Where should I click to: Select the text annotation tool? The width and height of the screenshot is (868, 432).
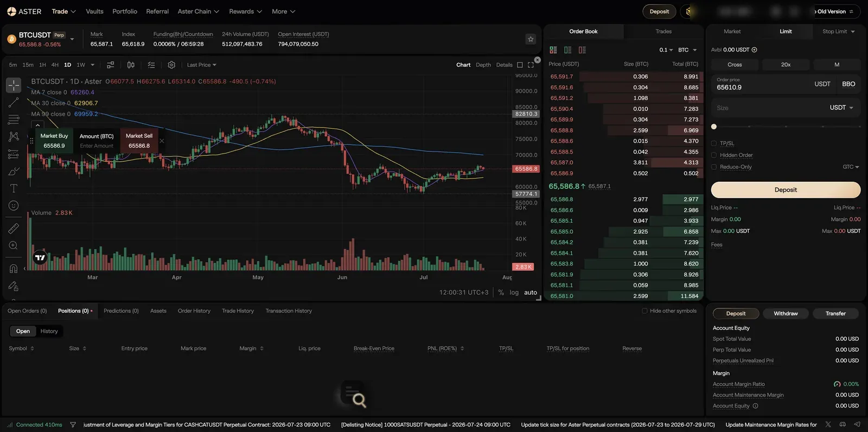(x=14, y=188)
